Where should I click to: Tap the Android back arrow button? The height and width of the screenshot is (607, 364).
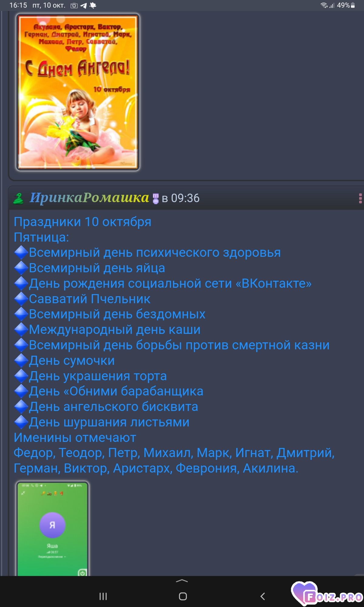pyautogui.click(x=263, y=596)
